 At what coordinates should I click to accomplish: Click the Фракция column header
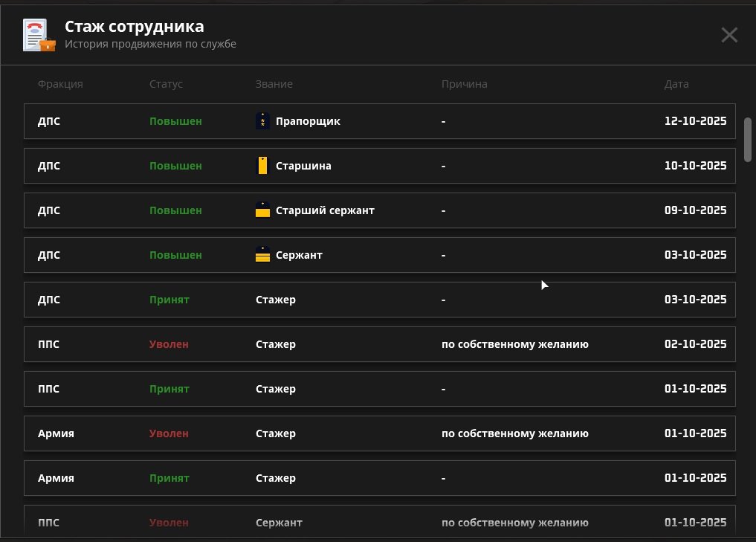[x=60, y=84]
